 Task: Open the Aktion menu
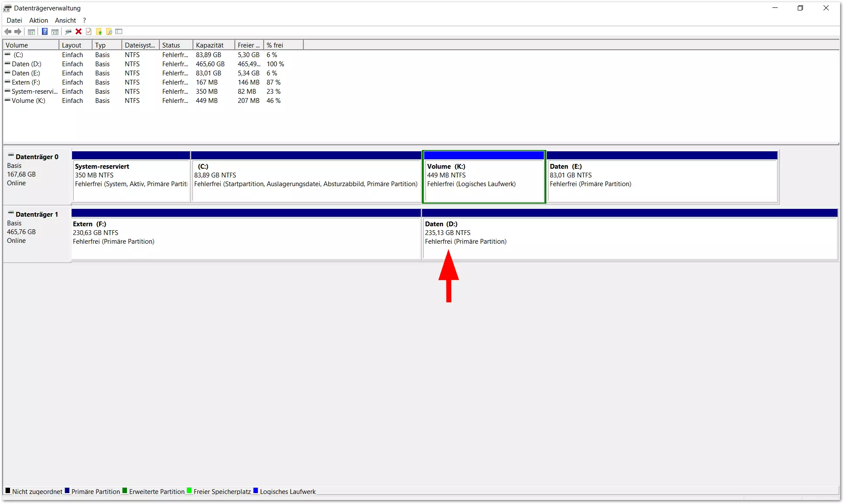tap(38, 20)
